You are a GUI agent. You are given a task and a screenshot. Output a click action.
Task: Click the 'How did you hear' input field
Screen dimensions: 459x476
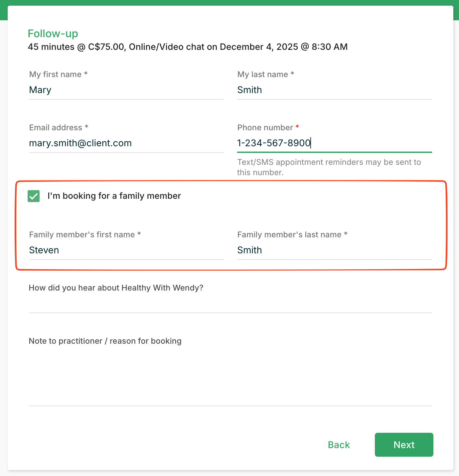tap(230, 304)
